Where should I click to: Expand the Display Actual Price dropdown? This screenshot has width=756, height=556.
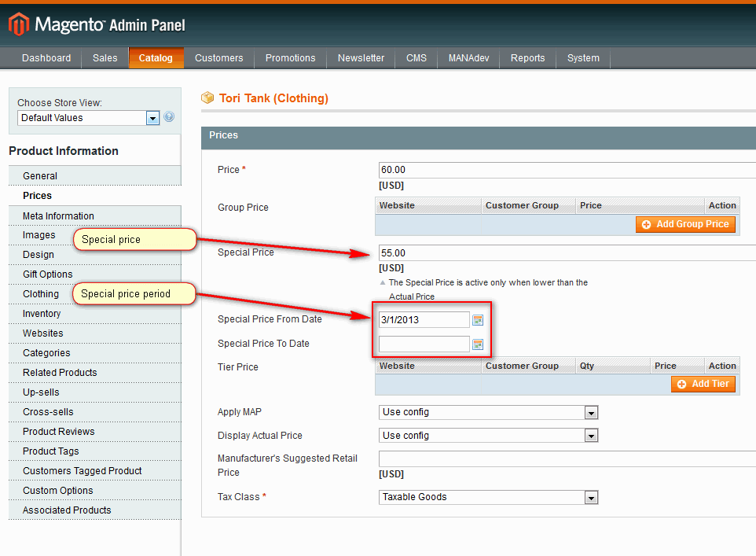click(x=488, y=436)
